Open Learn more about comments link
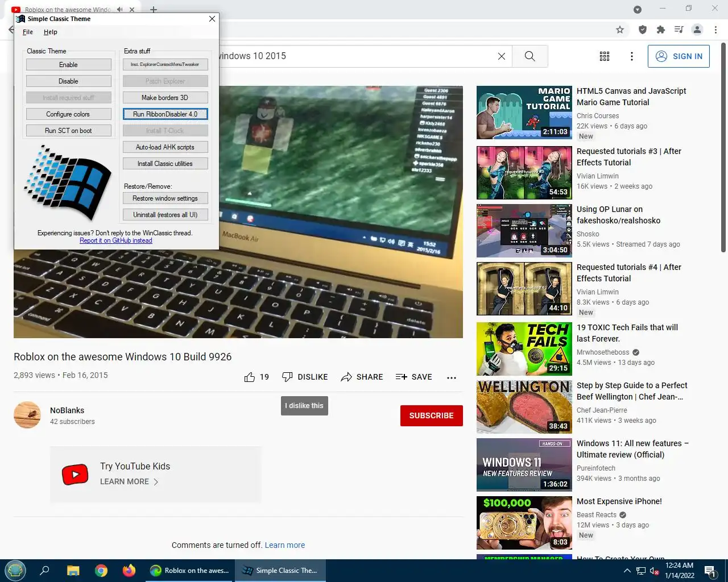Image resolution: width=728 pixels, height=582 pixels. (x=285, y=545)
